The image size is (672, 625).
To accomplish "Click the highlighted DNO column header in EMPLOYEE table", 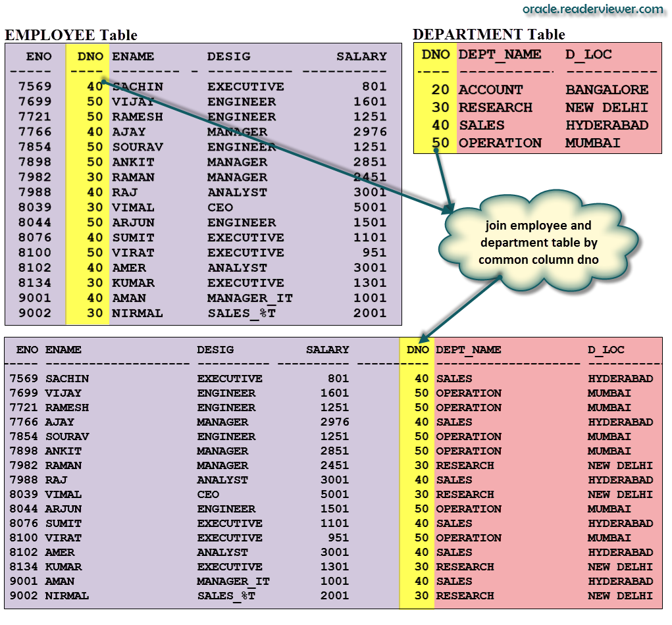I will (90, 57).
